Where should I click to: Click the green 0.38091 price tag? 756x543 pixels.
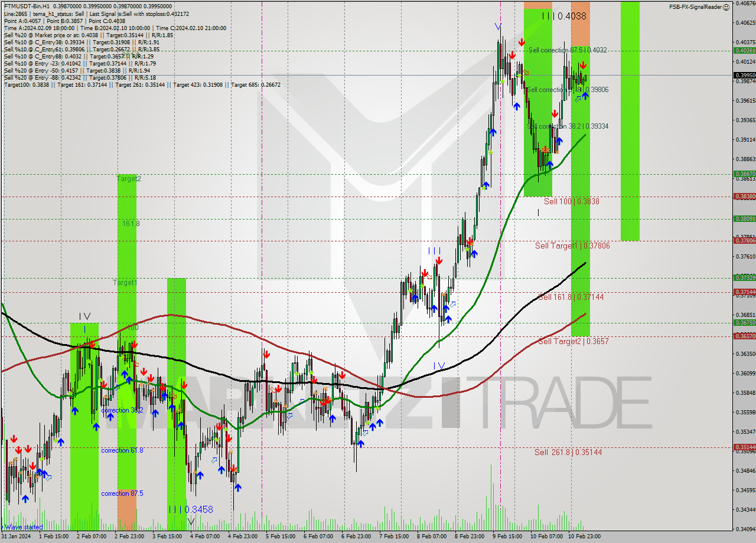744,219
